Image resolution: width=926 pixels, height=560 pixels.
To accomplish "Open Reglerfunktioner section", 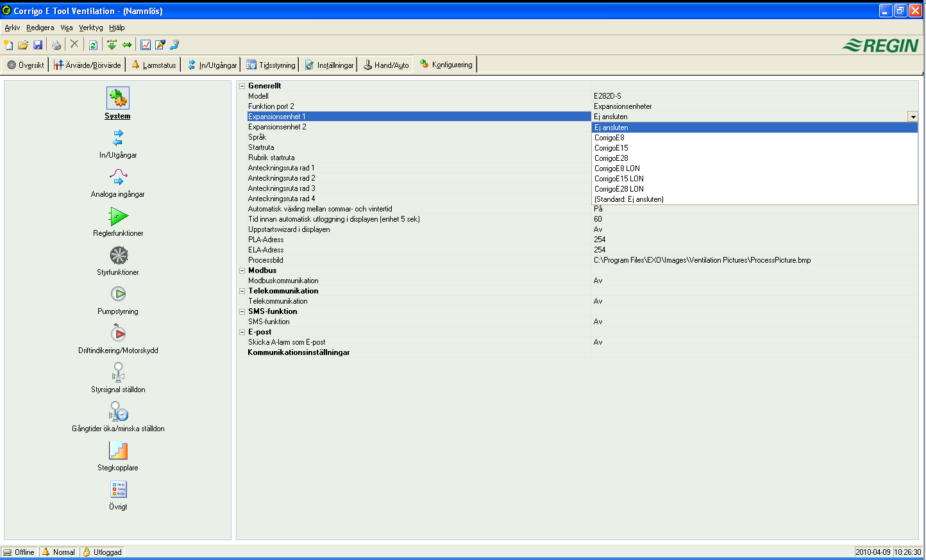I will pos(118,222).
